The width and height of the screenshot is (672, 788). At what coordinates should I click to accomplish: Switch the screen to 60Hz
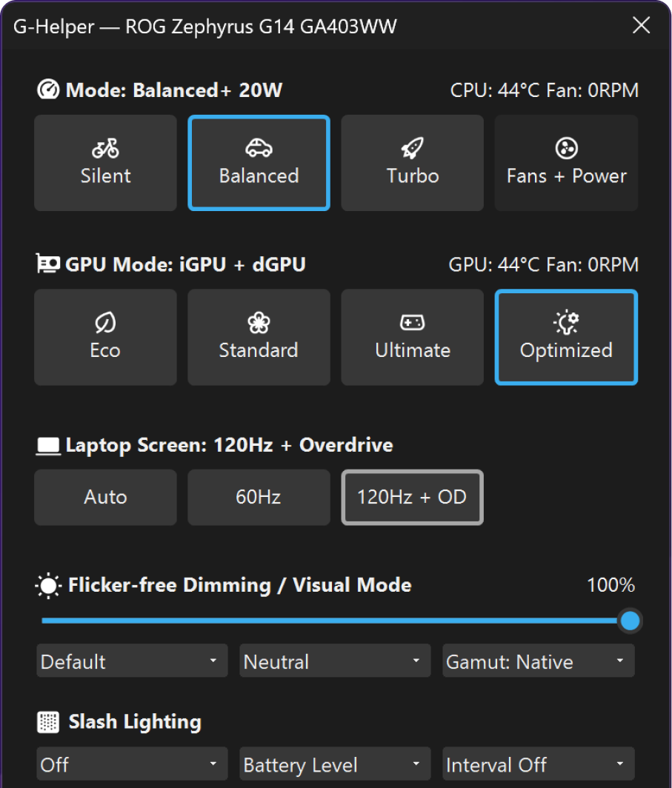pyautogui.click(x=259, y=498)
